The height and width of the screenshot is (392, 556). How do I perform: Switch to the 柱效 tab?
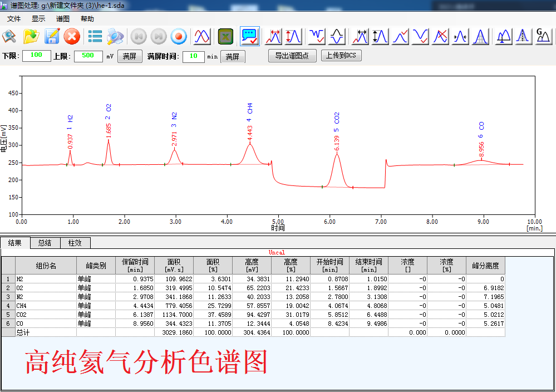75,243
